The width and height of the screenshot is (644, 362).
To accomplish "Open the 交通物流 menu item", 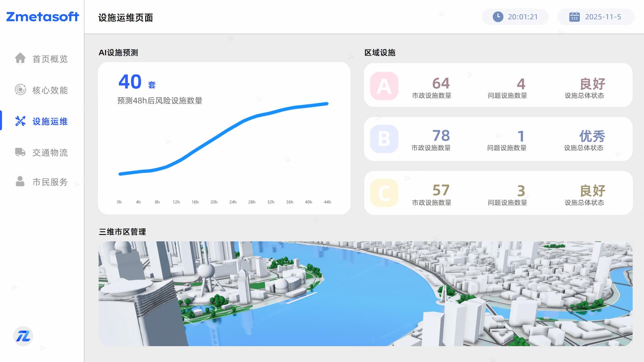I will pos(50,152).
